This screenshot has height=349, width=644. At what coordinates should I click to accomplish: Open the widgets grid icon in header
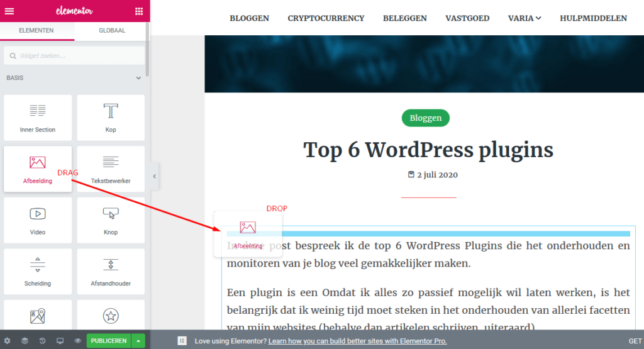[139, 11]
